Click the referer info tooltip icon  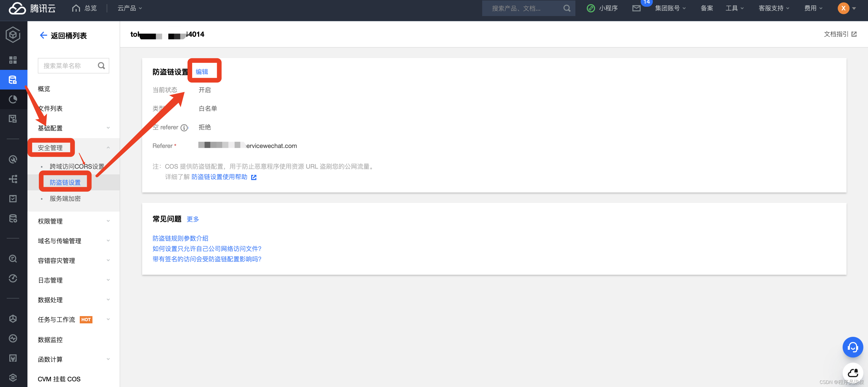(184, 128)
